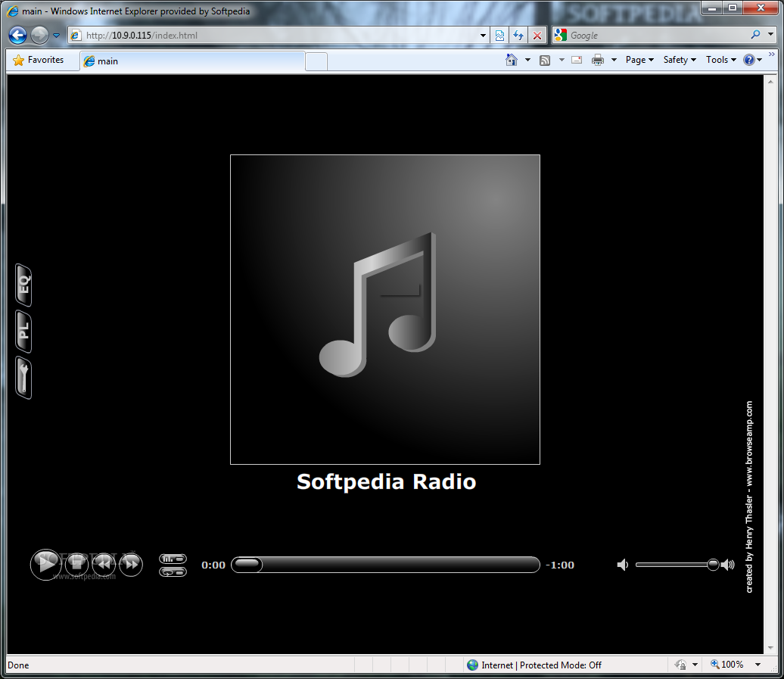Click the browser Forward arrow
Image resolution: width=784 pixels, height=679 pixels.
tap(39, 35)
